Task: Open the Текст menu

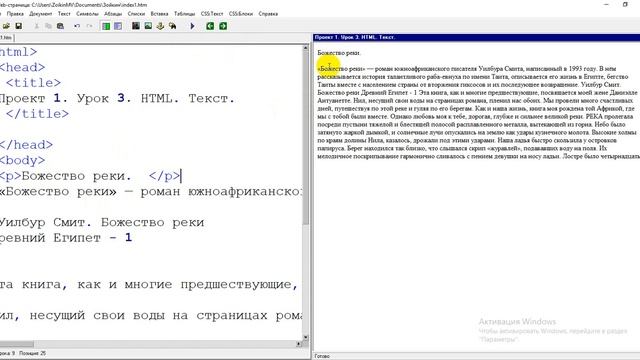Action: (x=64, y=14)
